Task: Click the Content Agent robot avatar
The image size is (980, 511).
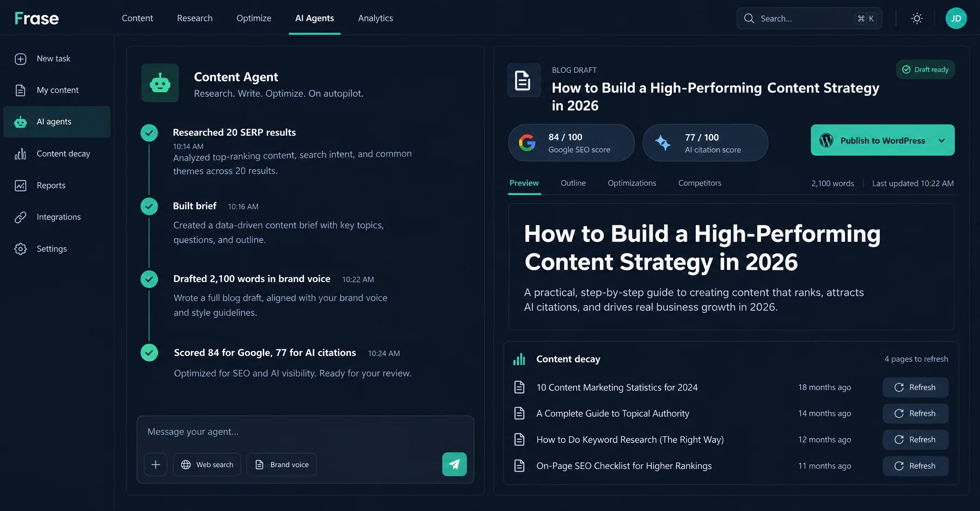Action: 160,83
